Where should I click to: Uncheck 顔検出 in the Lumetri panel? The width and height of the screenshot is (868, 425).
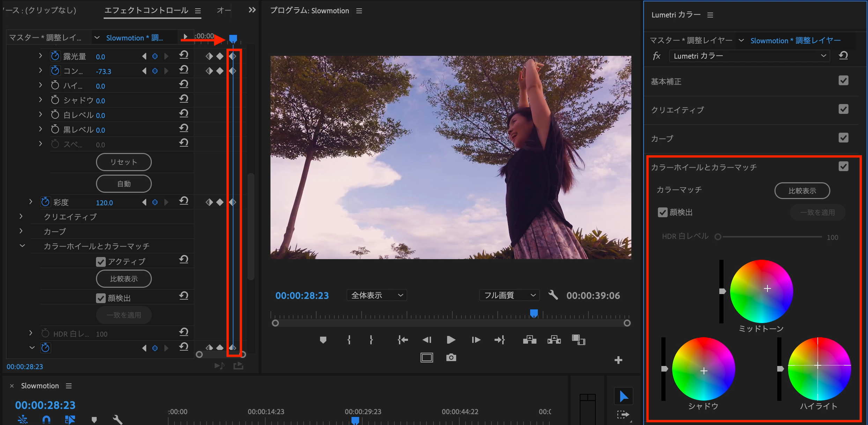662,212
